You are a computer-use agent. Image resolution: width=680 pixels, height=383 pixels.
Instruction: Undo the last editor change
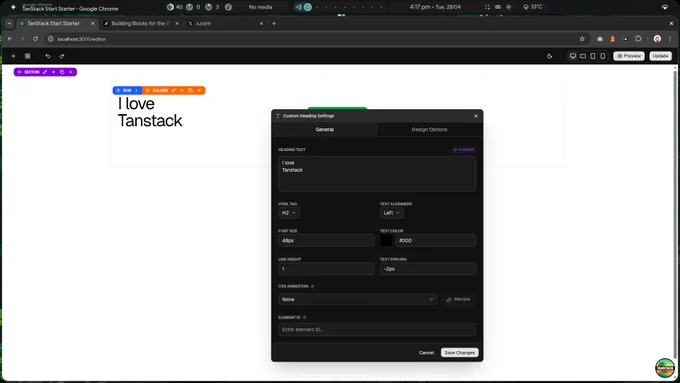click(x=48, y=56)
